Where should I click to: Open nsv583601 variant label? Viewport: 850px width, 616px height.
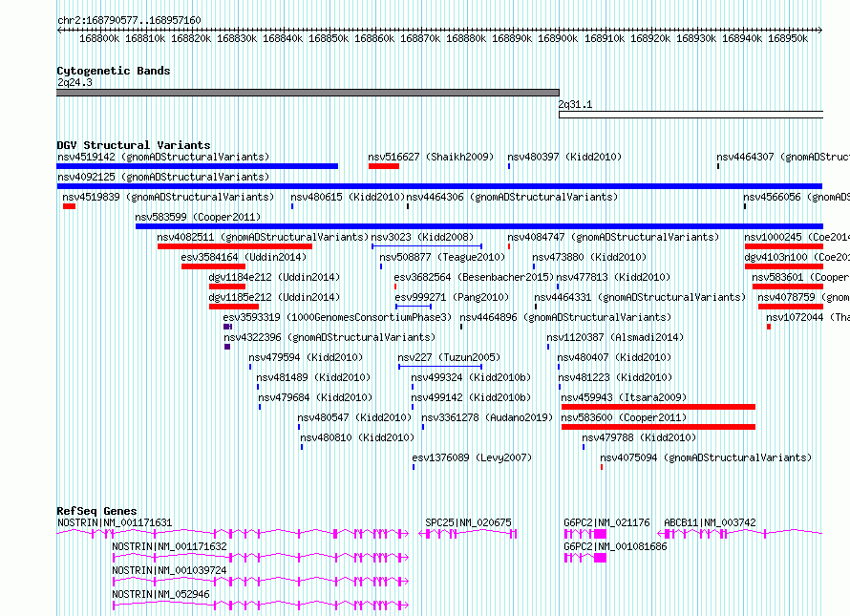(x=800, y=277)
